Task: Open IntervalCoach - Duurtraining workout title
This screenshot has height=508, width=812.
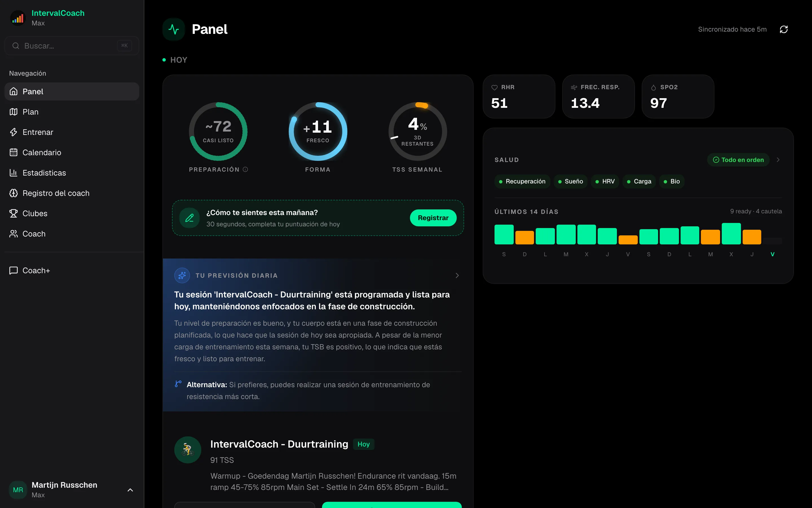Action: point(279,444)
